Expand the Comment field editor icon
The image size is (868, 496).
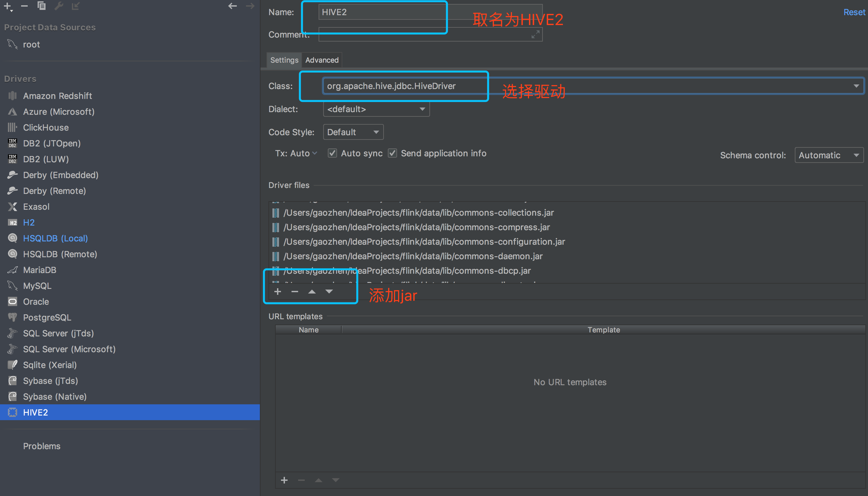(535, 34)
